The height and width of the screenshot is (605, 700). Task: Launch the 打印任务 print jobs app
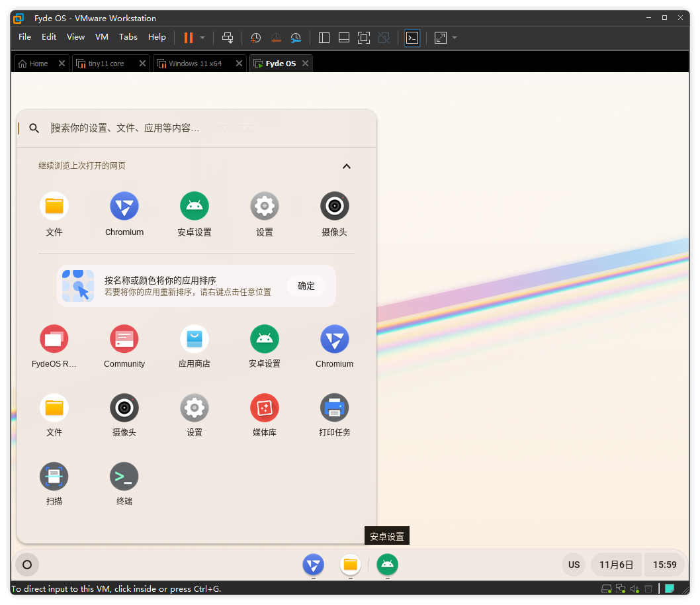tap(335, 408)
